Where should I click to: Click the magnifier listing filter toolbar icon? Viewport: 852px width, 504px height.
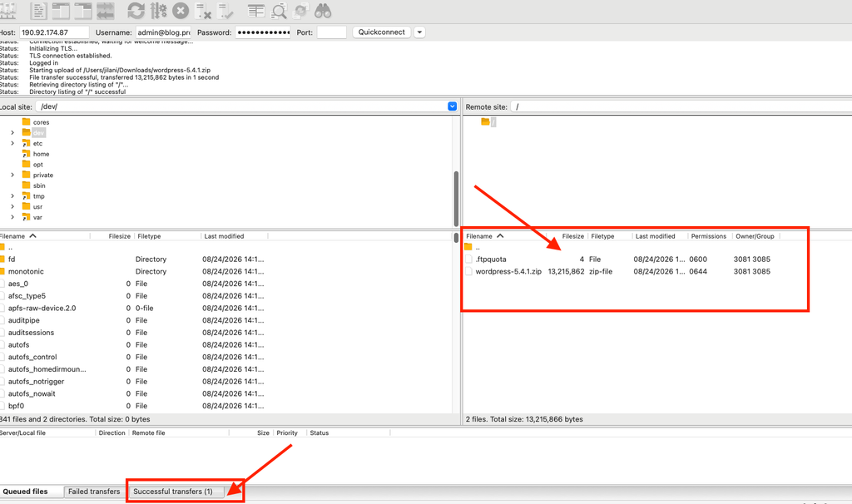coord(279,11)
